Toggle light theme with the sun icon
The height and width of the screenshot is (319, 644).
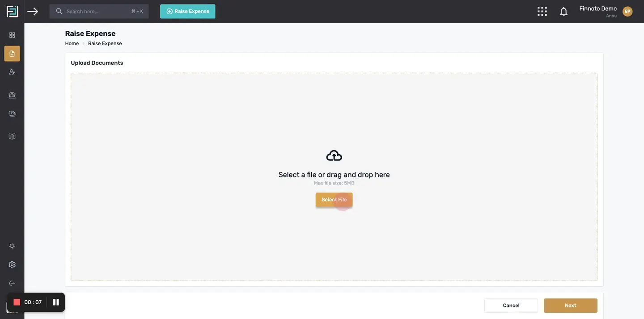pos(12,246)
